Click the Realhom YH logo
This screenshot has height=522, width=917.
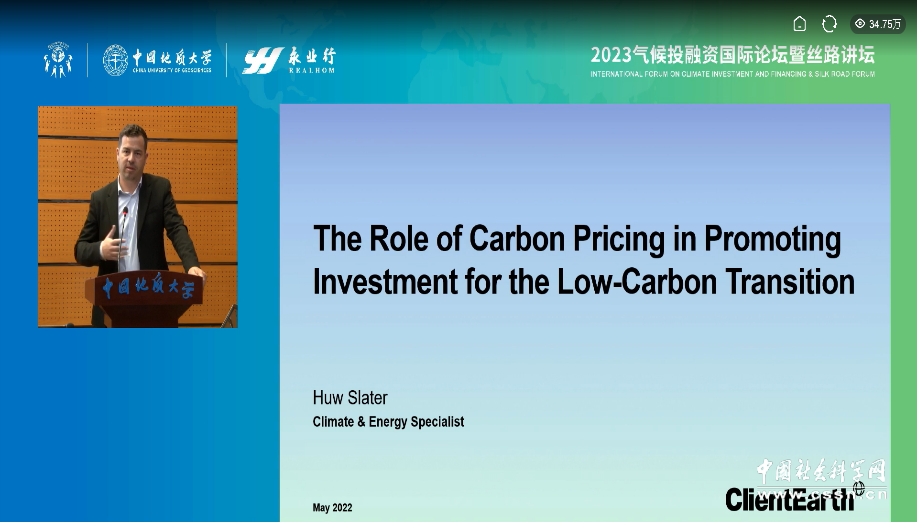coord(289,60)
